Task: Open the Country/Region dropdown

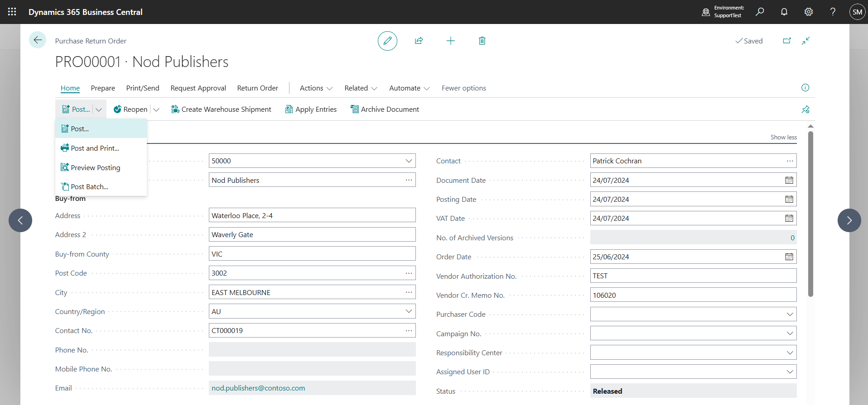Action: [409, 311]
